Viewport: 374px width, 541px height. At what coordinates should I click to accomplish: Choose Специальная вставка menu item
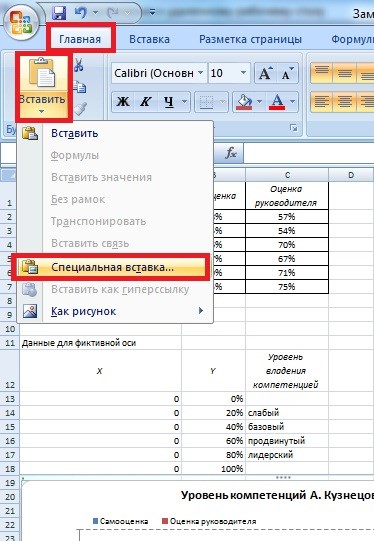pos(111,267)
